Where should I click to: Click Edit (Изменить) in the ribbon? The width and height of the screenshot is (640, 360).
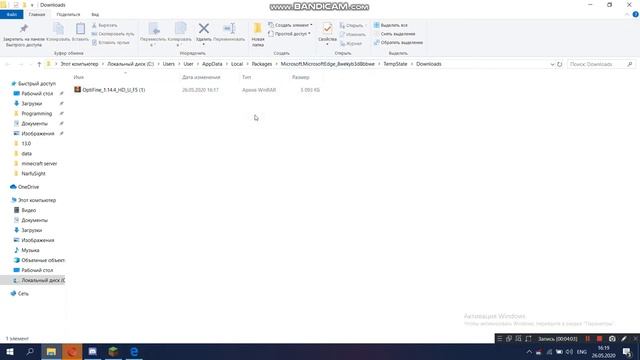(x=353, y=35)
